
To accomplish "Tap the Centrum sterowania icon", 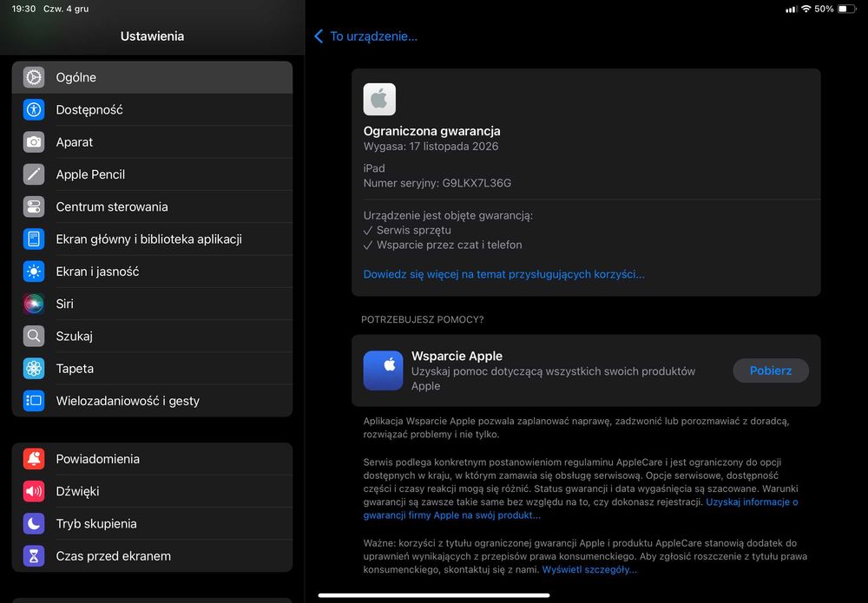I will (34, 206).
